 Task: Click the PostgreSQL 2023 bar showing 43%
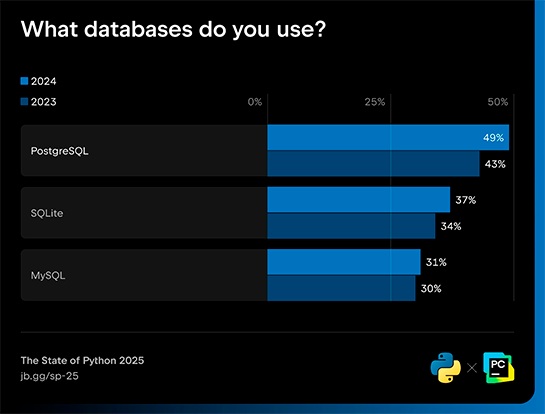click(x=373, y=164)
